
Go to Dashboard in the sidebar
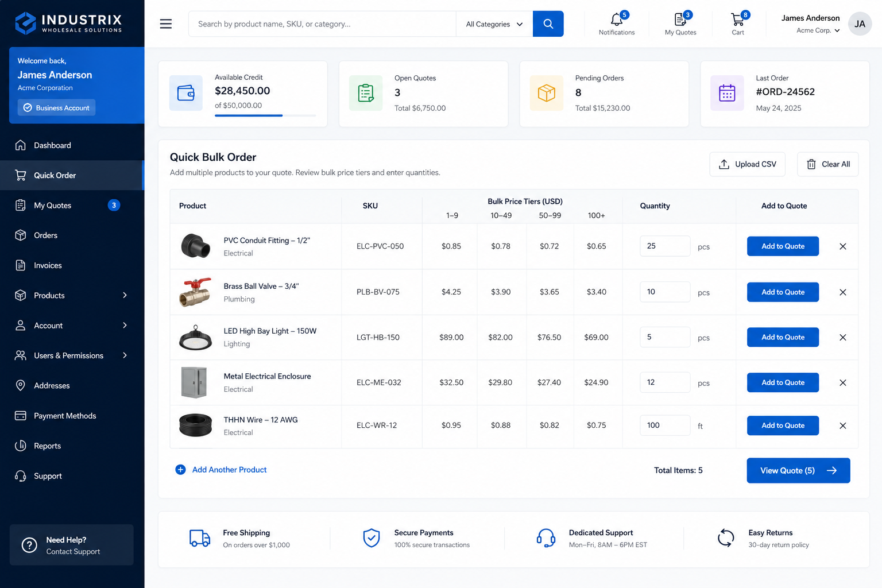pyautogui.click(x=72, y=145)
